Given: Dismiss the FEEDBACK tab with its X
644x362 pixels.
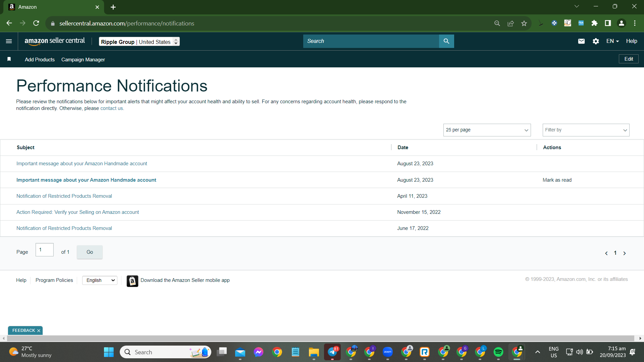Looking at the screenshot, I should (x=39, y=331).
